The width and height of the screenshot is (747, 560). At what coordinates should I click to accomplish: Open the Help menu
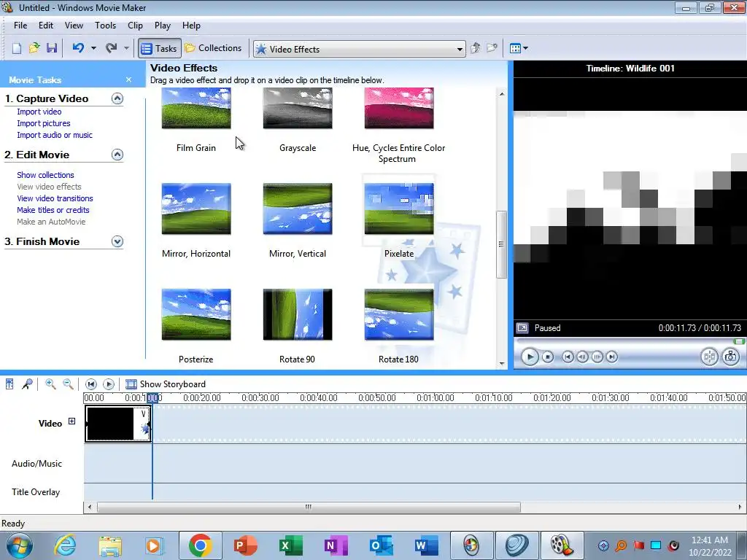[x=191, y=26]
